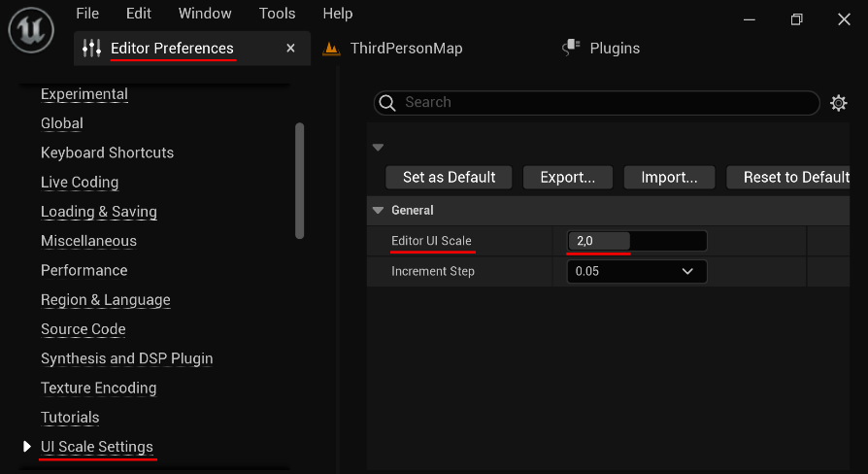This screenshot has height=474, width=868.
Task: Open the Tools menu
Action: (277, 14)
